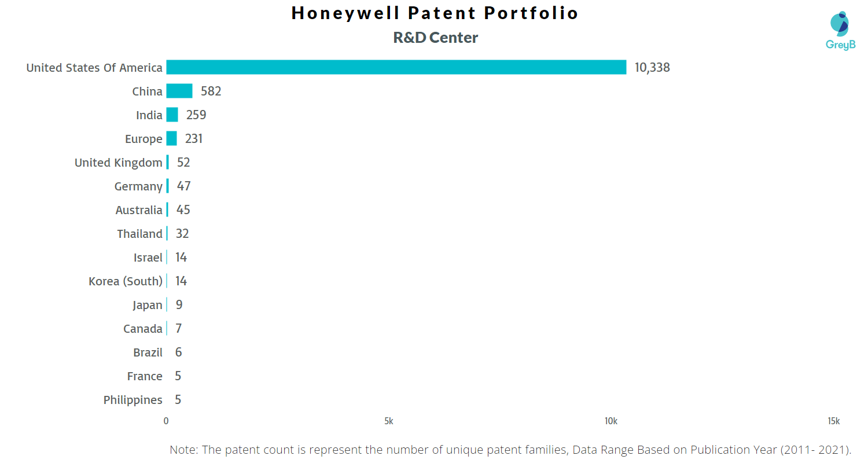Select the Australia category label
The width and height of the screenshot is (868, 463).
(139, 210)
